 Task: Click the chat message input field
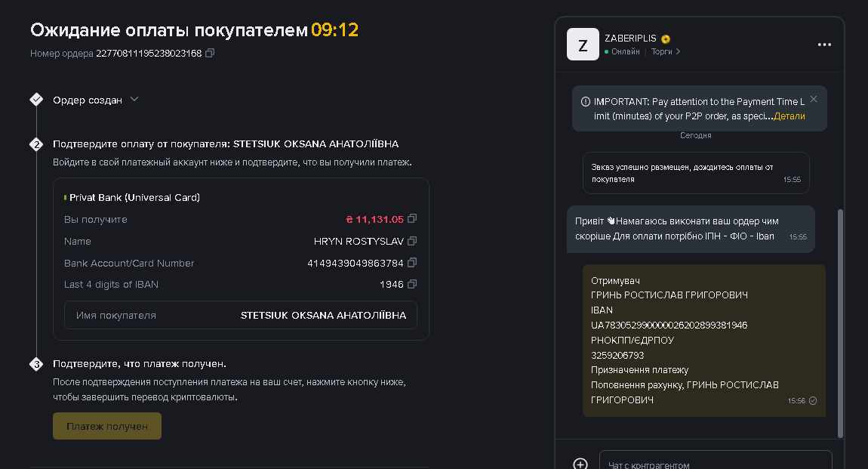[716, 461]
